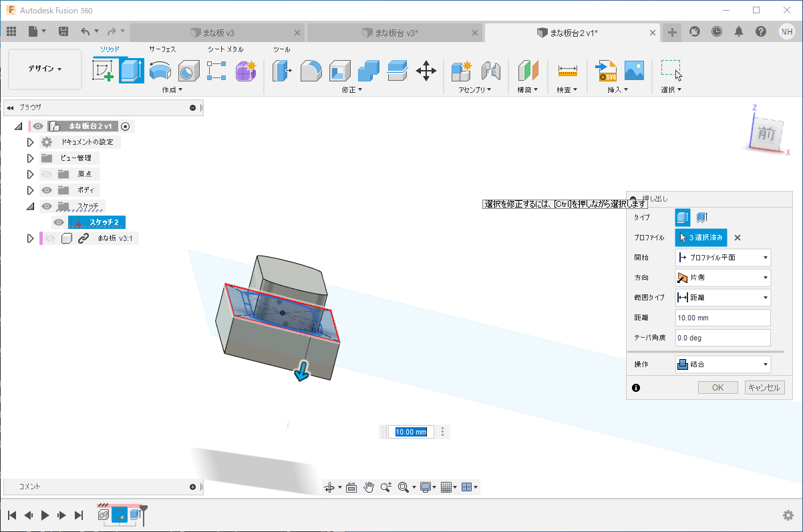This screenshot has height=532, width=803.
Task: Open the 操作 (結合) dropdown
Action: pos(723,364)
